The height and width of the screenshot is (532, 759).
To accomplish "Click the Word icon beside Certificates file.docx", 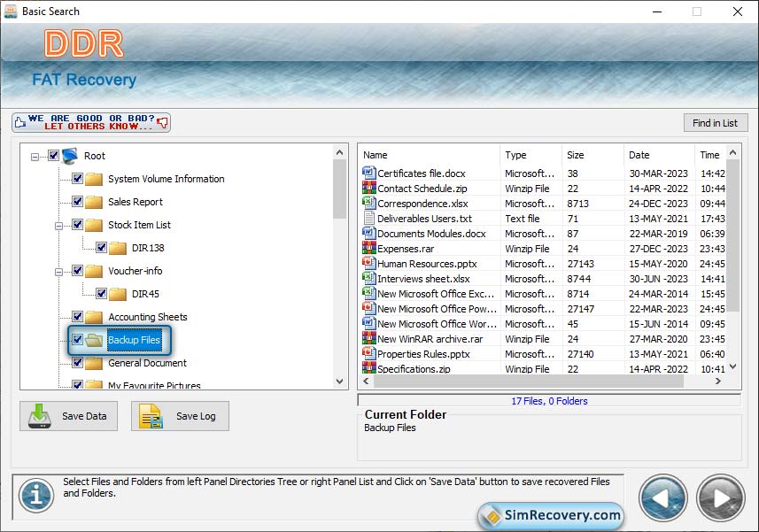I will (368, 173).
